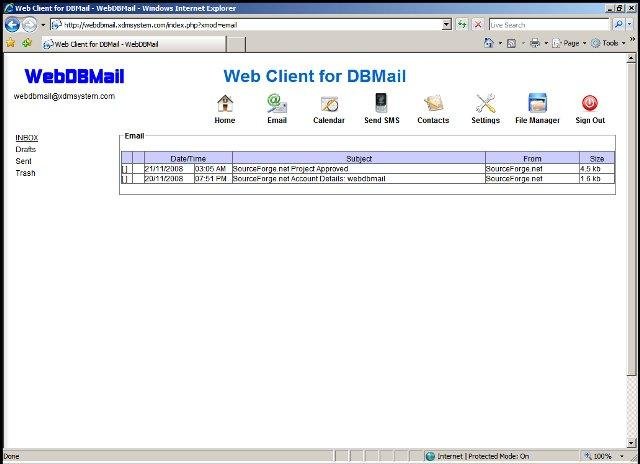Tick checkbox for SourceForge.net Project Approved email
The image size is (640, 464).
(x=124, y=169)
